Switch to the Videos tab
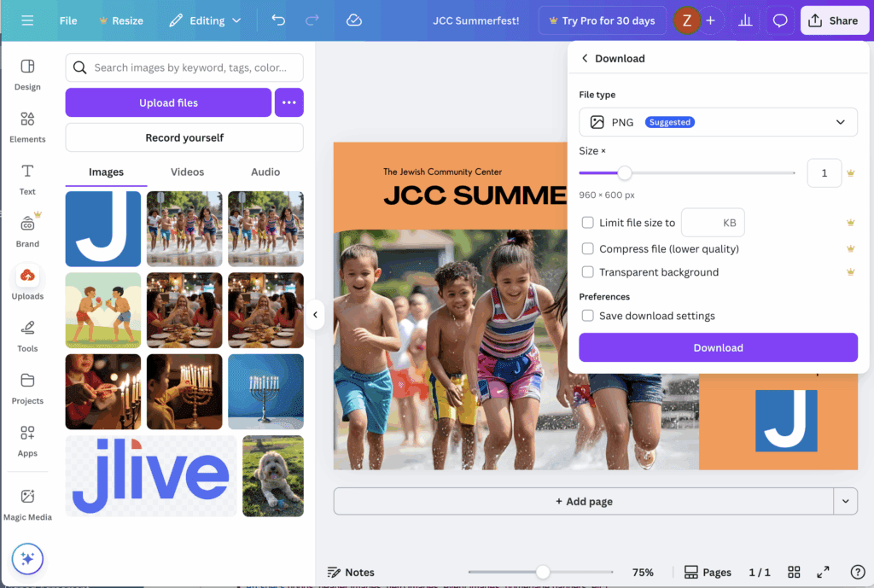 point(187,172)
